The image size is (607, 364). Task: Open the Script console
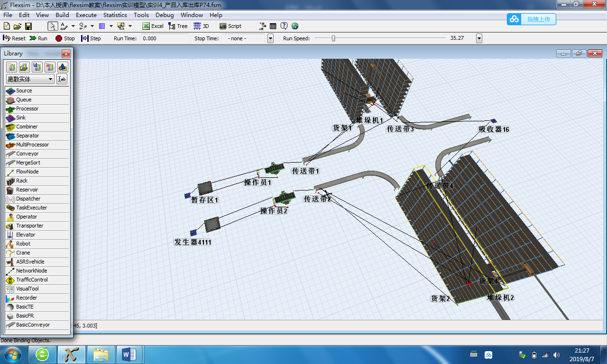tap(230, 26)
